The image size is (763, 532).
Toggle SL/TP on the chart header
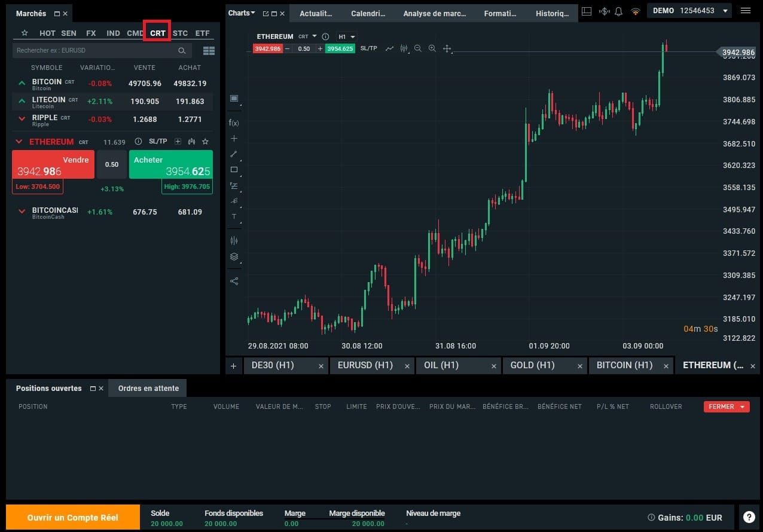click(369, 48)
